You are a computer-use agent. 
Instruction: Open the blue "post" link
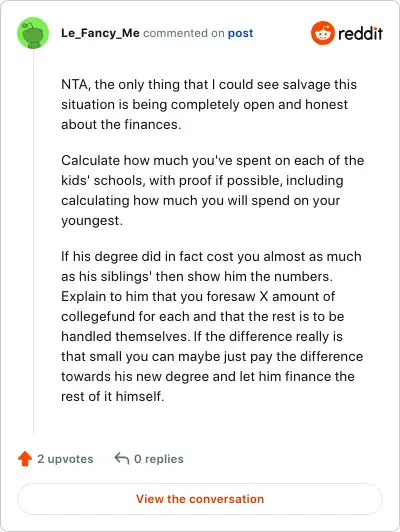[240, 33]
